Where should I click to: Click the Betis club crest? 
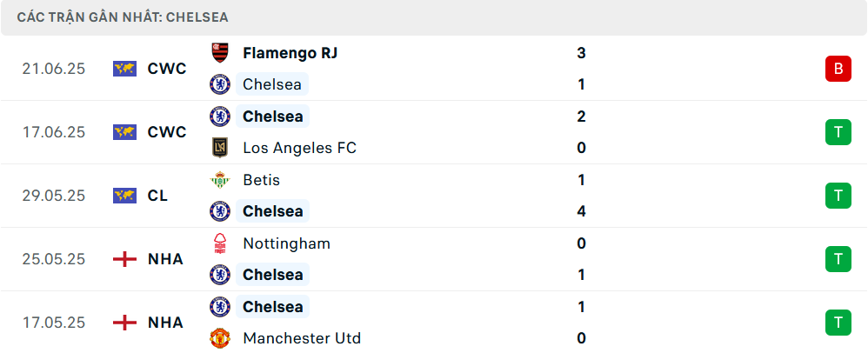click(220, 180)
